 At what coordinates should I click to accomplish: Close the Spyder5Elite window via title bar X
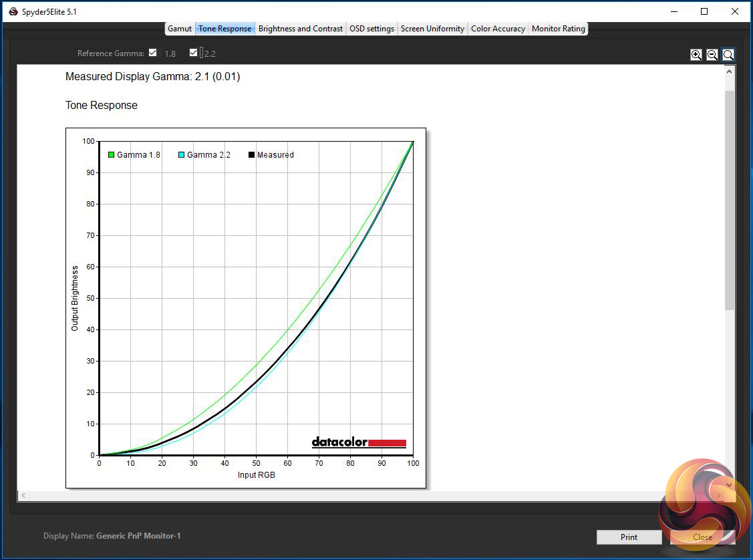pyautogui.click(x=735, y=11)
